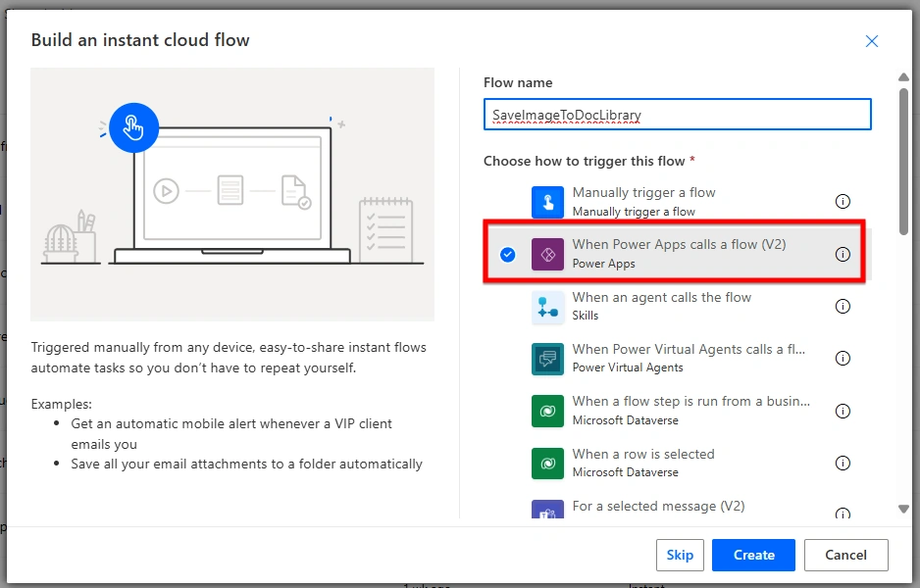Click Dataverse icon for business flow step
Screen dimensions: 920x588
pos(547,411)
